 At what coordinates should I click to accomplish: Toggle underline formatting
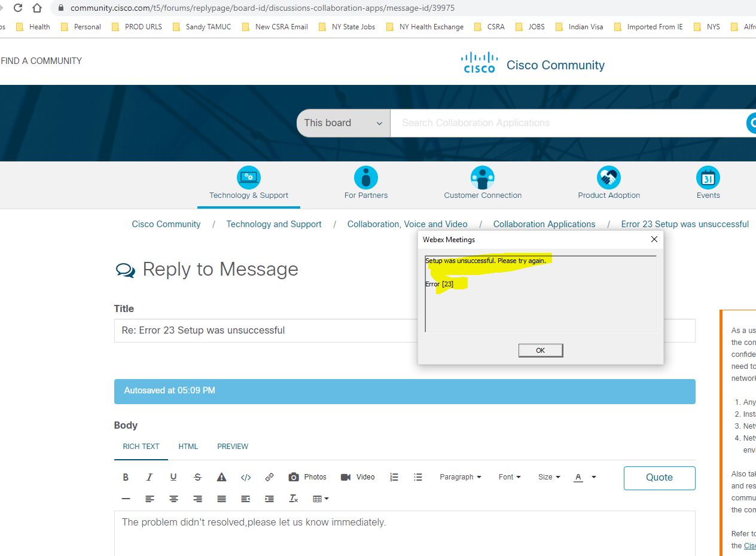click(x=173, y=476)
